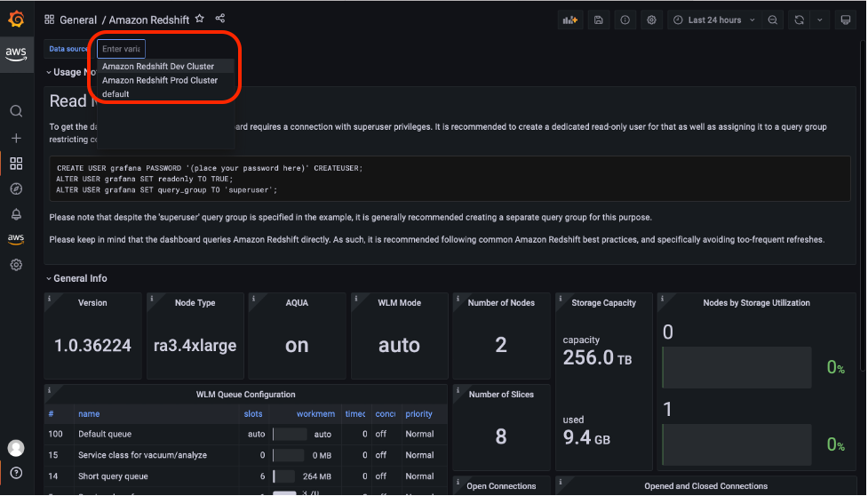Screen dimensions: 868x496
Task: Click the share dashboard icon
Action: 220,19
